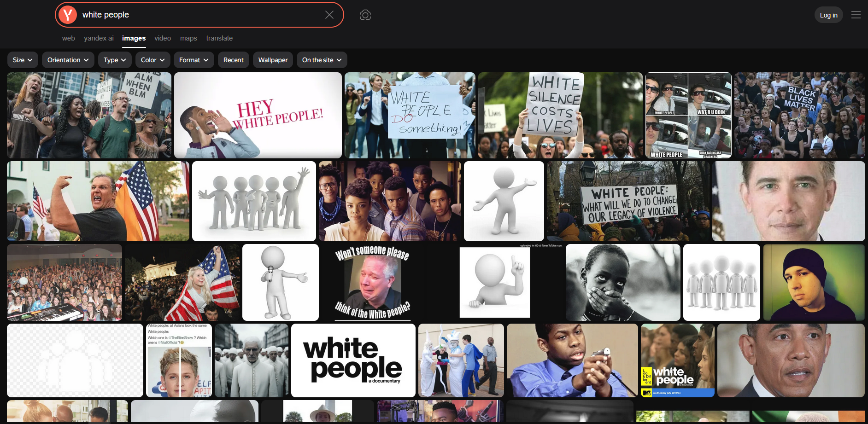
Task: Open the 'all Asians look the same' meme
Action: point(179,360)
